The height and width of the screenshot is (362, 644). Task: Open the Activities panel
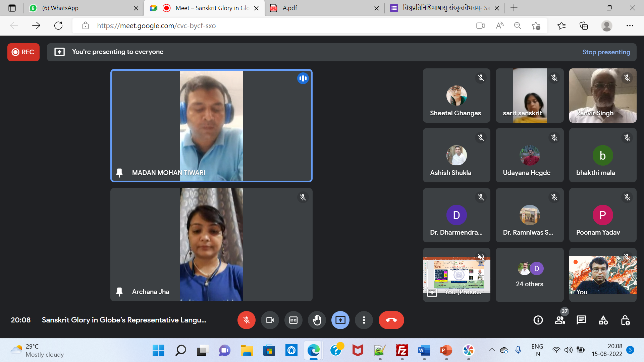(x=603, y=320)
